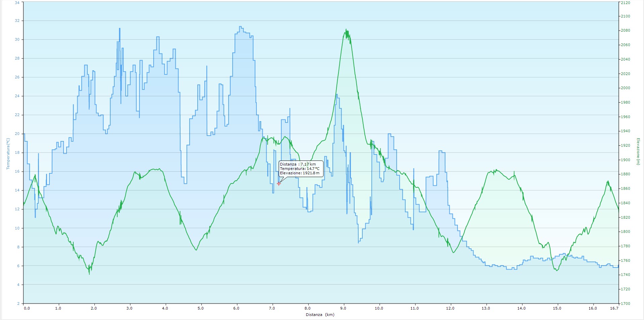Click the 20 label on the temperature axis
The image size is (644, 320).
coord(17,134)
